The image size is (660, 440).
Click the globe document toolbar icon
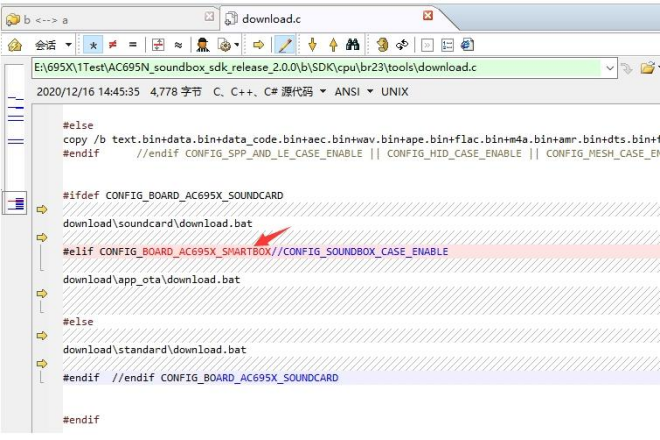(467, 45)
